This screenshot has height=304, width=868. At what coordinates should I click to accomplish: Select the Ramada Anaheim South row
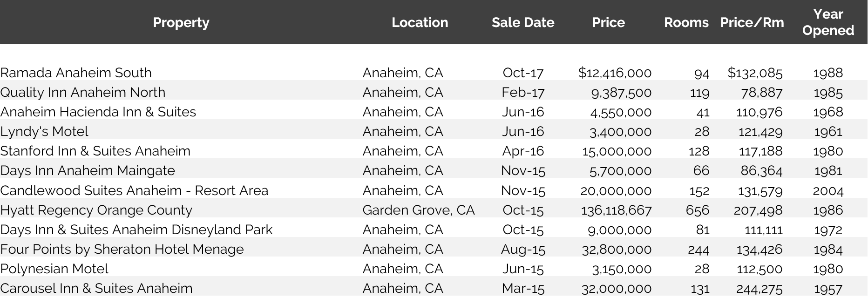point(434,73)
